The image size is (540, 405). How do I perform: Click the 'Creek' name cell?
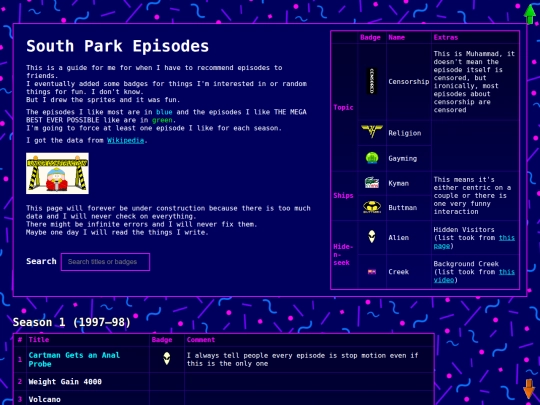coord(408,272)
